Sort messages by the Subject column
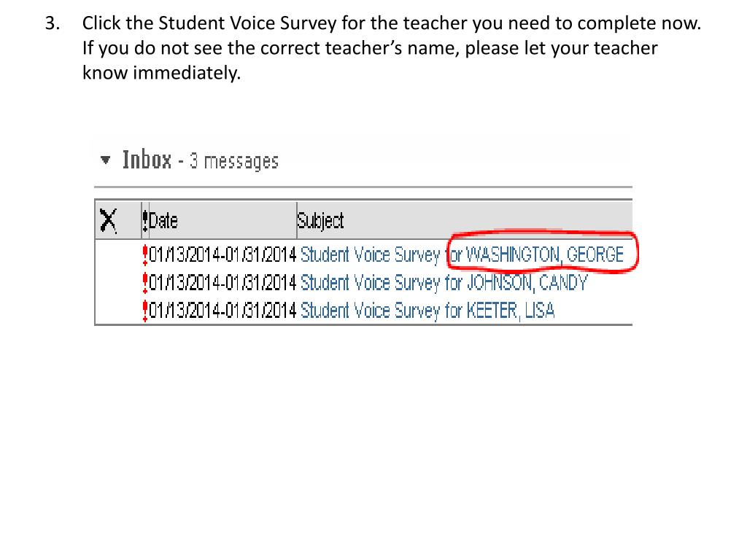Screen dimensions: 747x560 click(x=320, y=220)
